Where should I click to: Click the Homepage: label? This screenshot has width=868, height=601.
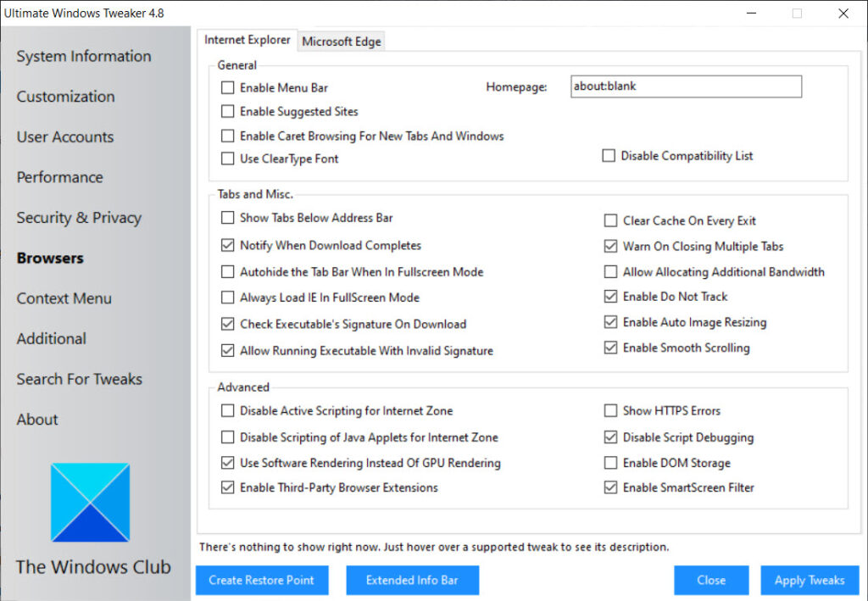point(516,86)
